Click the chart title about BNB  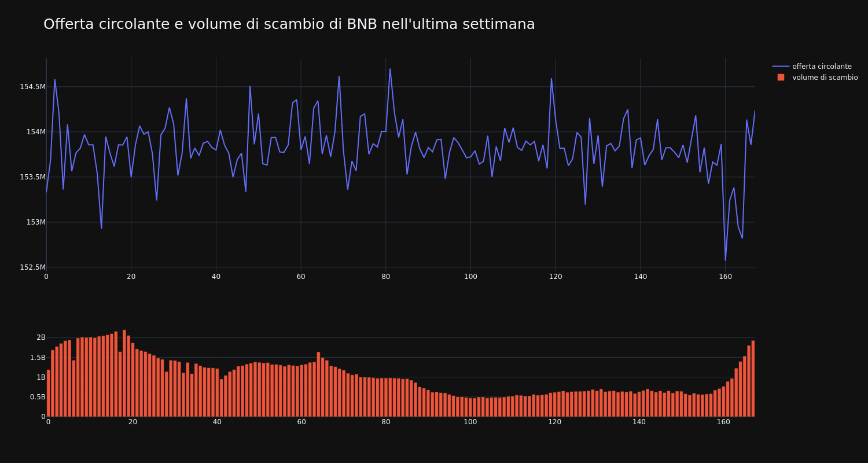[289, 24]
